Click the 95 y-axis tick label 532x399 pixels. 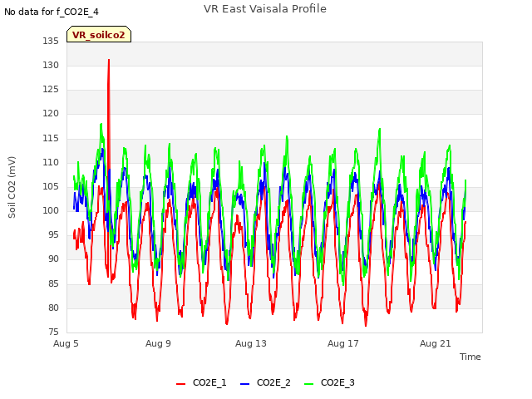coord(53,234)
